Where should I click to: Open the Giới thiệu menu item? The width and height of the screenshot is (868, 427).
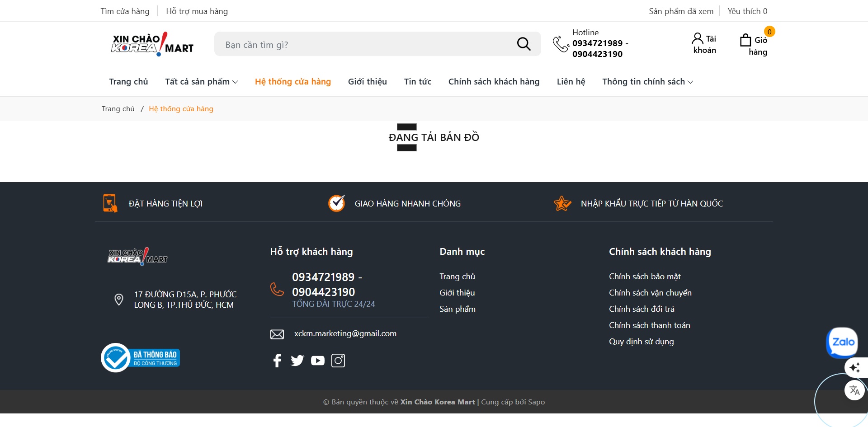(367, 82)
